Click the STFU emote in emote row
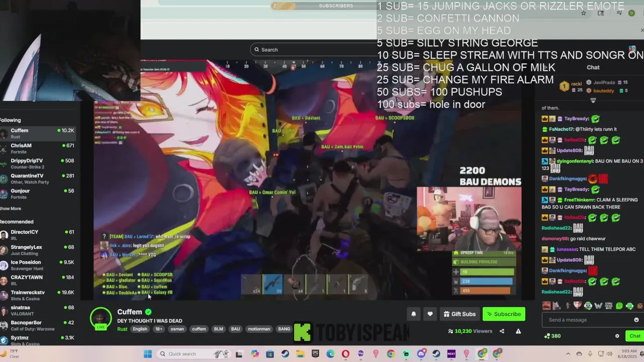The width and height of the screenshot is (644, 362). 608,306
